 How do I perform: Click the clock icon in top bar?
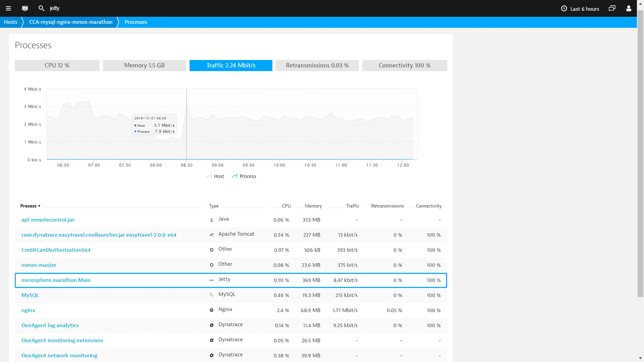[x=564, y=8]
